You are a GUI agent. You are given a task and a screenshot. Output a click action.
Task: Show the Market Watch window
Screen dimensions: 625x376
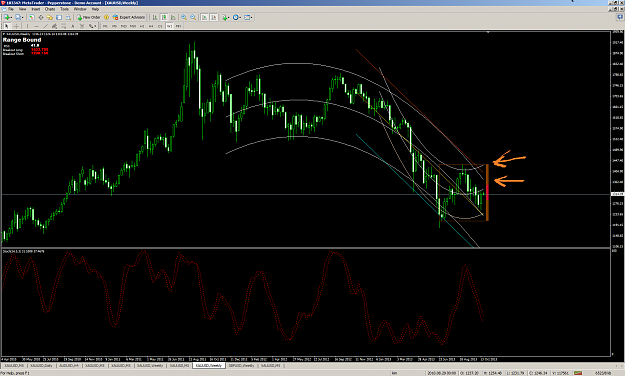(31, 17)
